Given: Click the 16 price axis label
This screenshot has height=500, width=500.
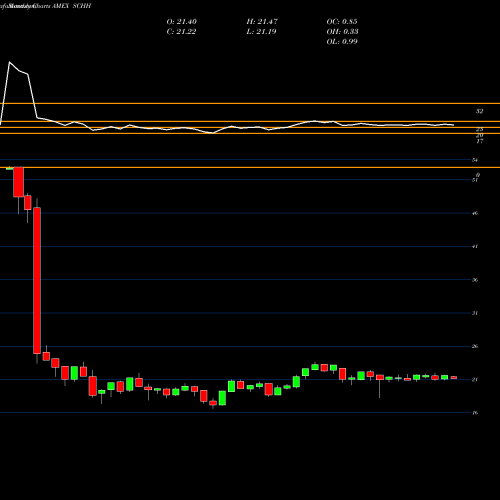Looking at the screenshot, I should pos(475,413).
